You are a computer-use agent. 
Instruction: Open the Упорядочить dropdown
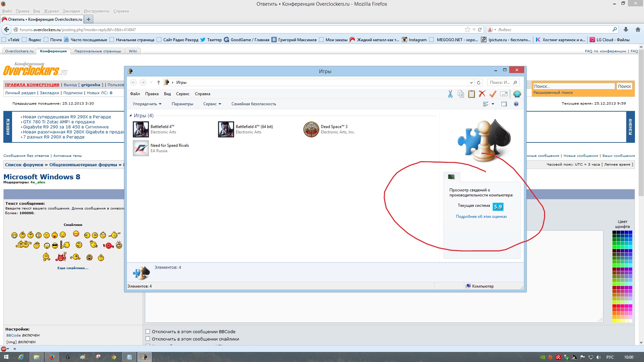click(147, 104)
